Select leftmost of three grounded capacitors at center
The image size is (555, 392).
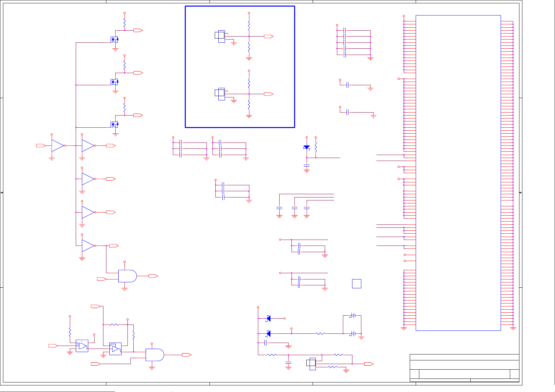[279, 208]
